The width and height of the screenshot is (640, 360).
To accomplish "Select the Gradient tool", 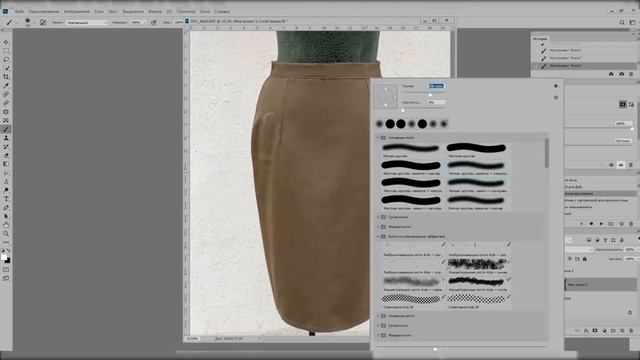I will (6, 164).
